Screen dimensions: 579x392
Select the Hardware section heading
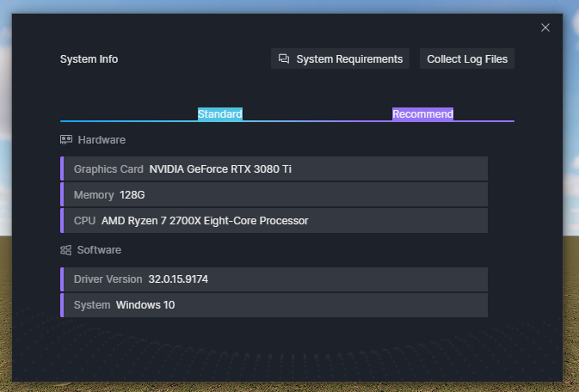[102, 139]
